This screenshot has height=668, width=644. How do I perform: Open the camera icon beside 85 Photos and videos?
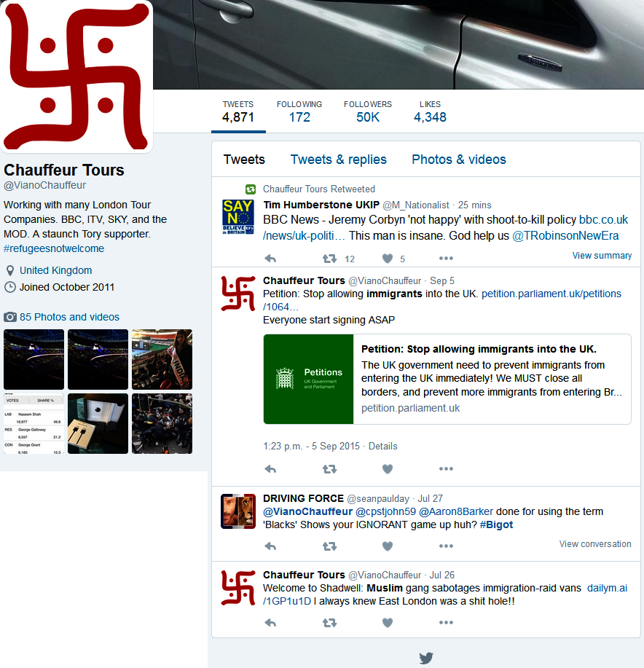pos(10,317)
